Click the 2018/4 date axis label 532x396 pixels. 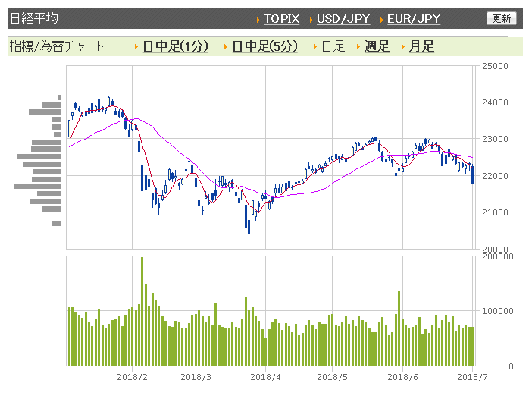(265, 377)
